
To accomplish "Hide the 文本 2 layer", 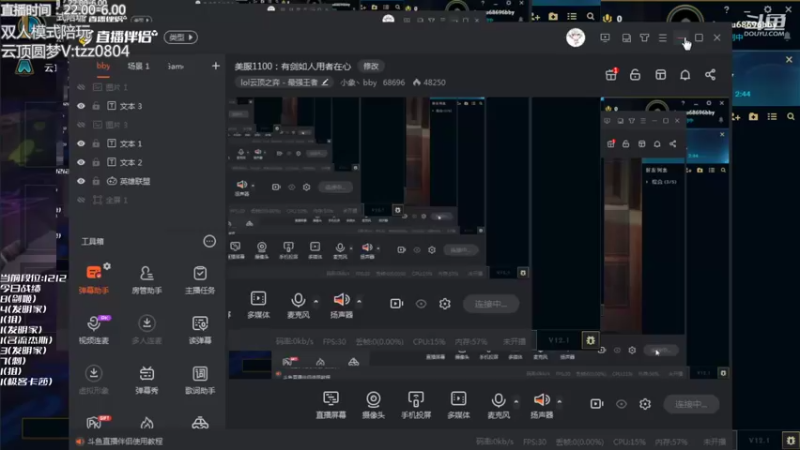I will coord(81,162).
